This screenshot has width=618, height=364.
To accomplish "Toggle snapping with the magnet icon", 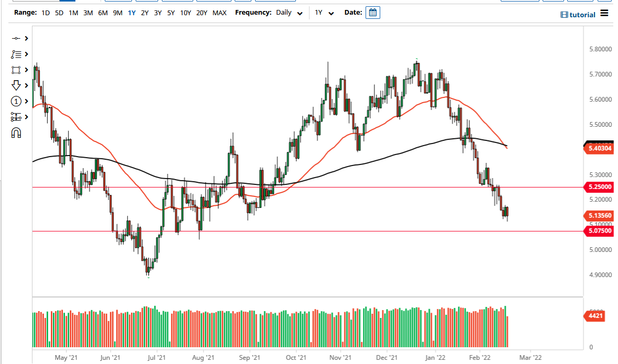I will tap(16, 133).
